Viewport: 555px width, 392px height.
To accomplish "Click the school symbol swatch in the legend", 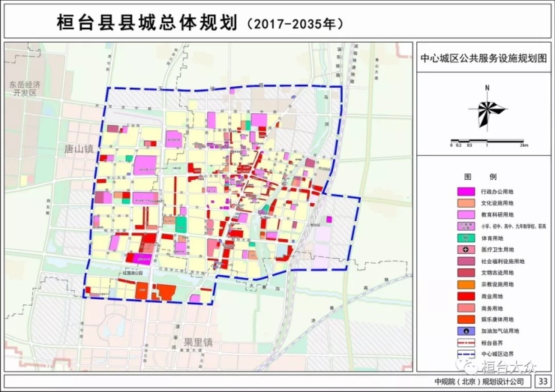I will pyautogui.click(x=465, y=226).
